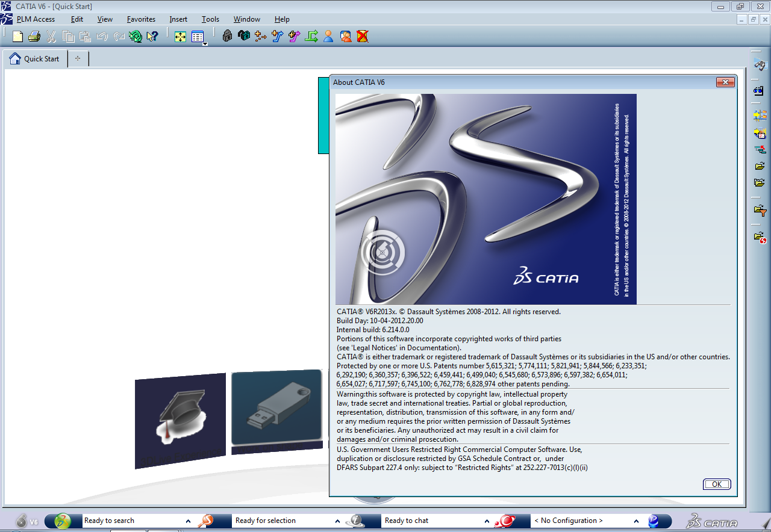Click the 'Build Day: 10-04-2012.20.00' text

point(380,321)
